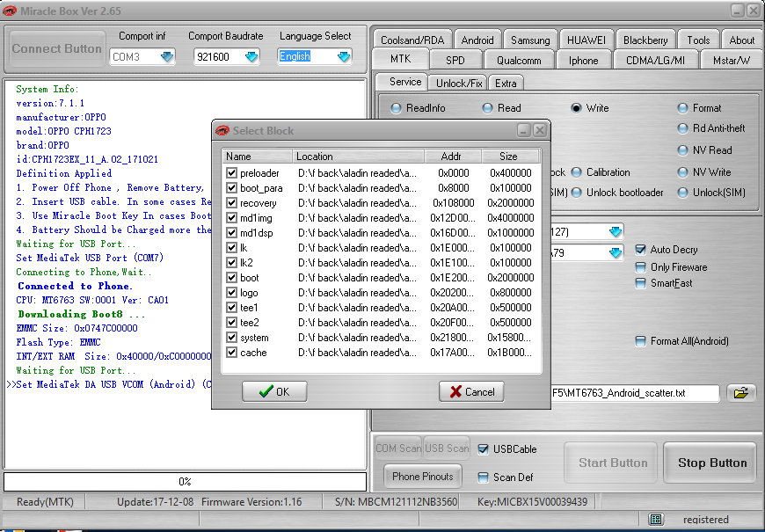Open the Unlock/Fix sub-tab
This screenshot has height=532, width=765.
click(x=459, y=83)
